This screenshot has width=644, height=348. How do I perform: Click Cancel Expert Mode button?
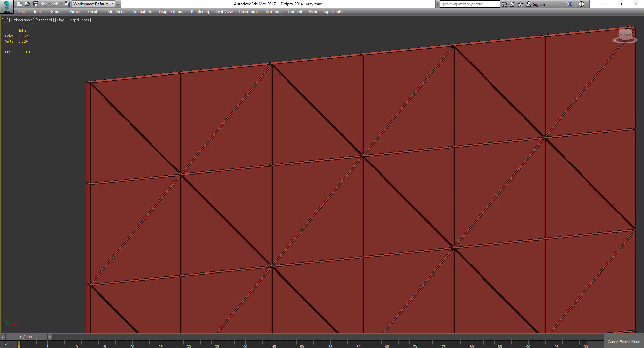624,342
